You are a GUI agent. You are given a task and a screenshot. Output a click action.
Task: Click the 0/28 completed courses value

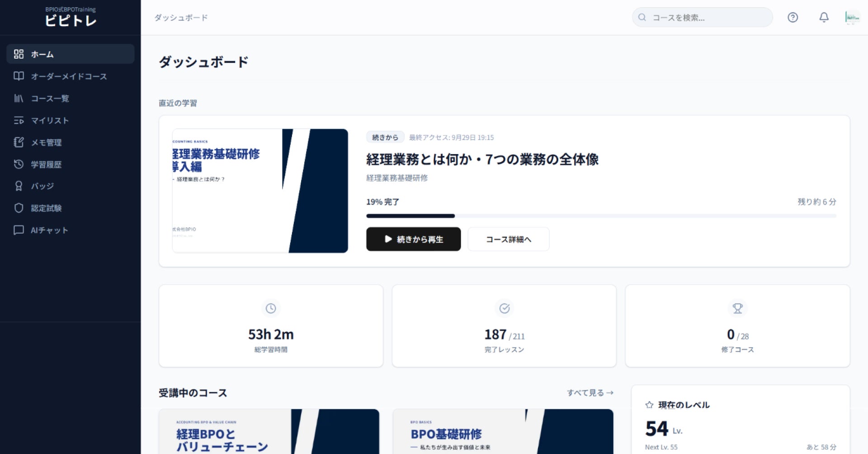tap(737, 335)
